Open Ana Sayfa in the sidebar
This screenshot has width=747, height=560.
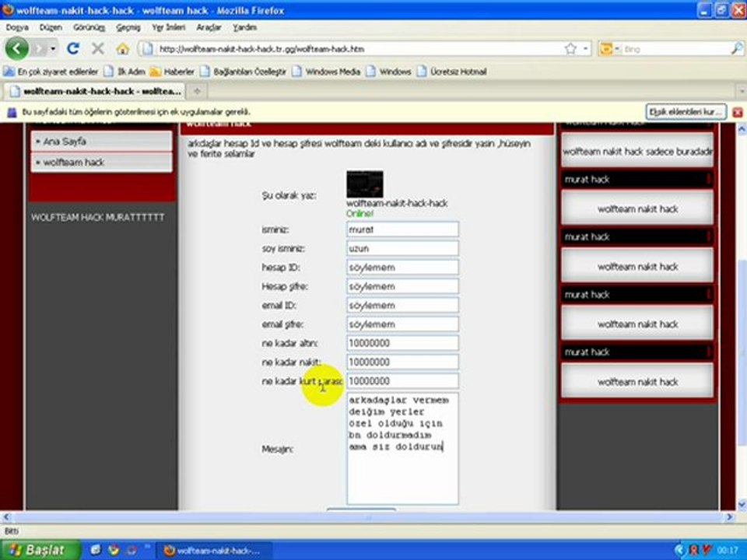tap(101, 142)
